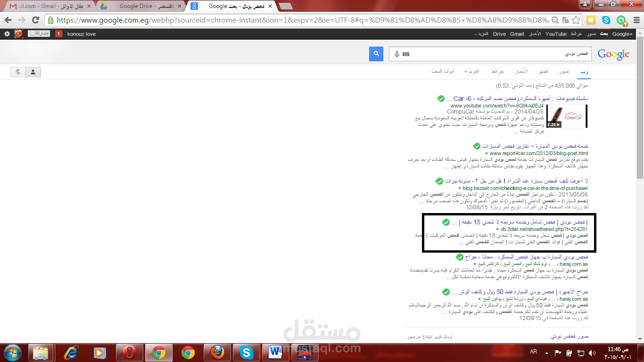Click the browser forward arrow

[x=22, y=20]
